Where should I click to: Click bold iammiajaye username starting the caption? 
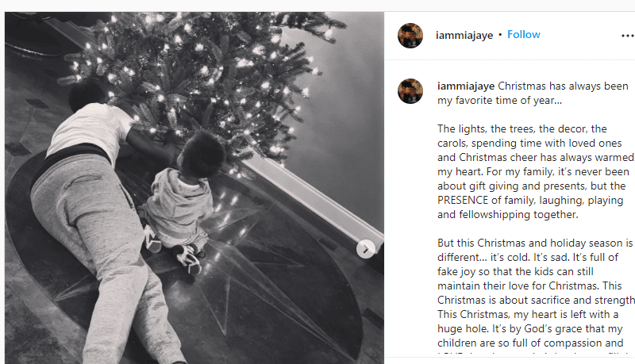[x=466, y=86]
